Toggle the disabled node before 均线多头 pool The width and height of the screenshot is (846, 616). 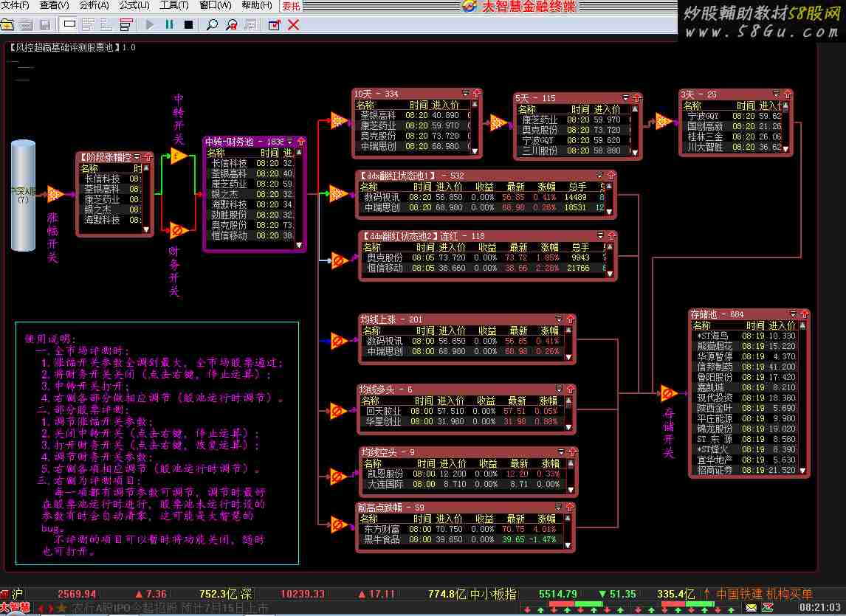pyautogui.click(x=337, y=411)
